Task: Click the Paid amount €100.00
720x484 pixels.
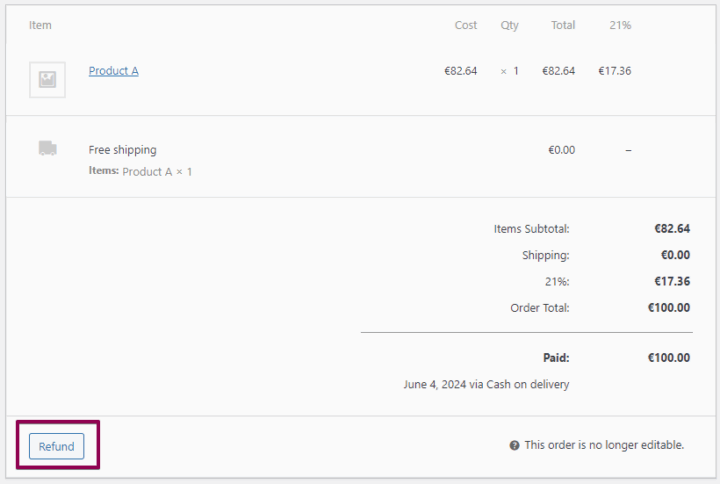Action: click(x=668, y=357)
